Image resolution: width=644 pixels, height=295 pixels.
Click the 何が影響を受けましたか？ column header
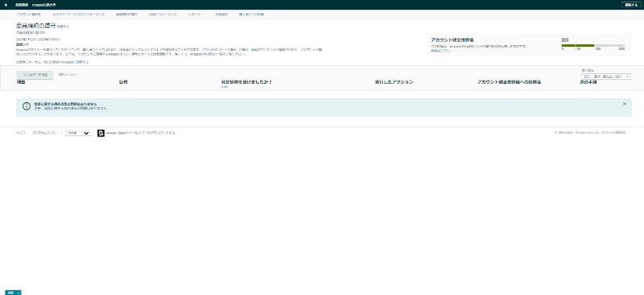pyautogui.click(x=246, y=82)
